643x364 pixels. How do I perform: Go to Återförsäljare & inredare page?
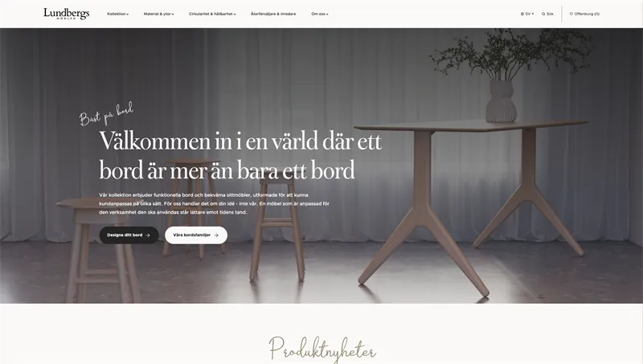pyautogui.click(x=273, y=14)
